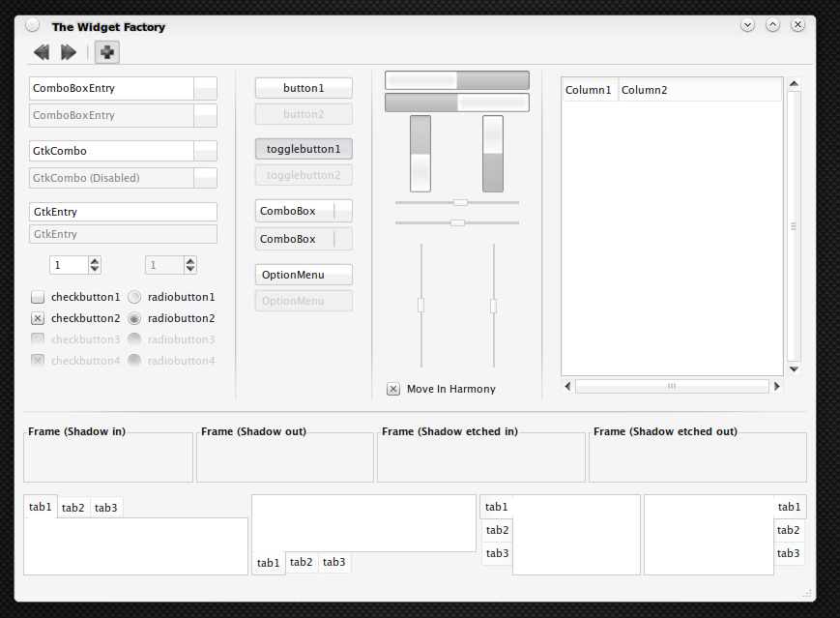Click the upper horizontal slider handle
This screenshot has height=618, width=840.
coord(460,202)
